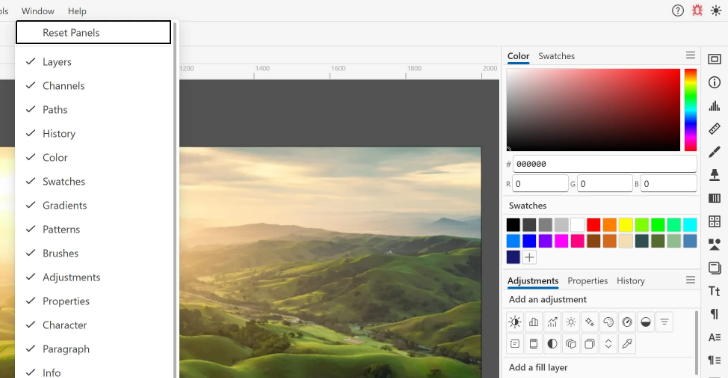Open the Character Styles A-lines icon
Screen dimensions: 728x378
tap(714, 338)
